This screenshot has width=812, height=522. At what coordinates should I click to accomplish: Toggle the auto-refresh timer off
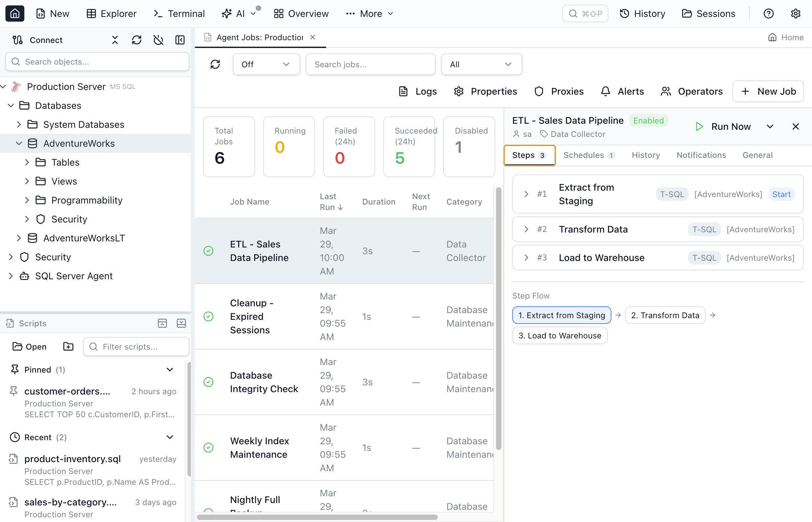tap(158, 40)
